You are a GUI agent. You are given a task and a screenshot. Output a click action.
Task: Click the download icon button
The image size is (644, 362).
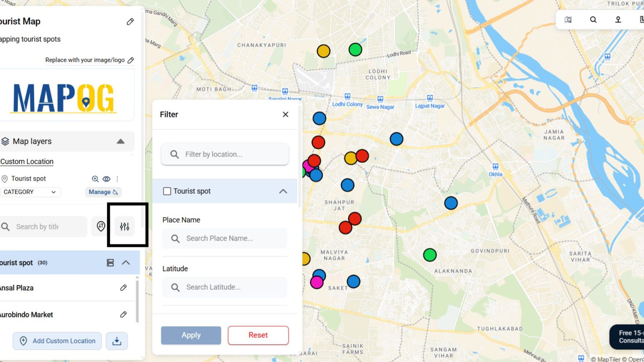(117, 341)
